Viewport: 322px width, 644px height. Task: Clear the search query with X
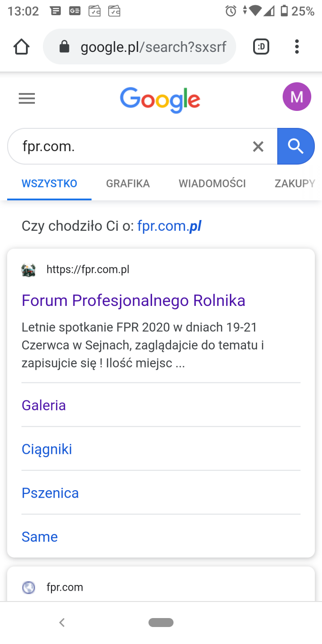(258, 146)
